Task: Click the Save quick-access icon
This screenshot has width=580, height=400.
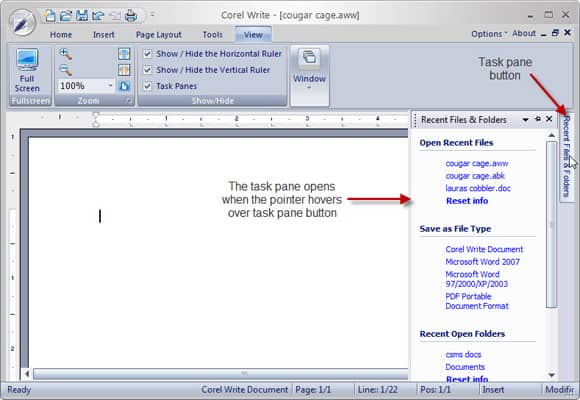Action: tap(82, 16)
